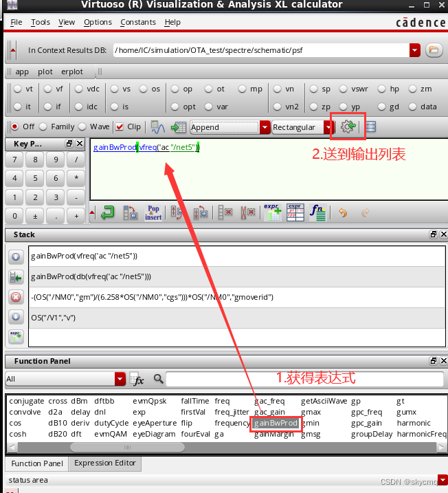Viewport: 448px width, 493px height.
Task: Click the function list horizontal scrollbar thumb
Action: [x=127, y=447]
